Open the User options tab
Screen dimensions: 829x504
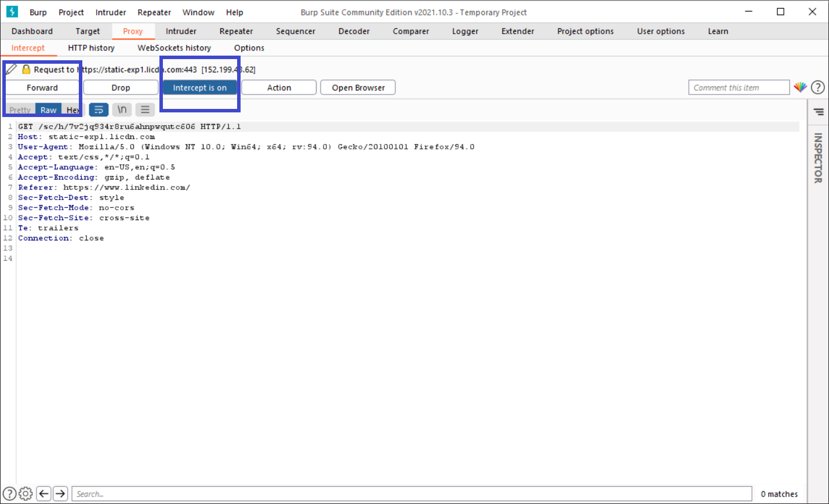pos(661,31)
